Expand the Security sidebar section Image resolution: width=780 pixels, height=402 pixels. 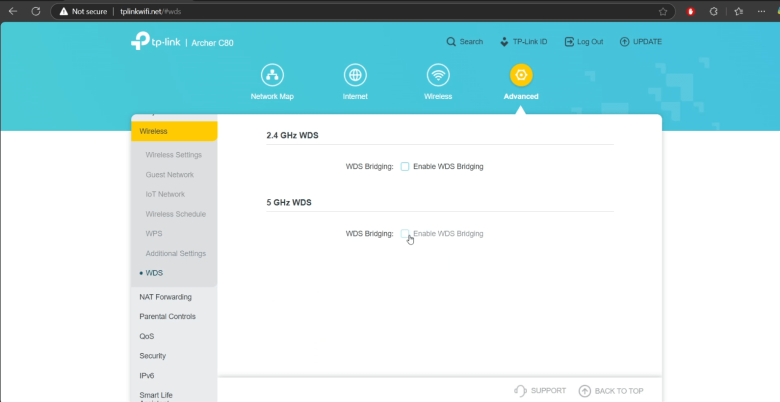(153, 356)
